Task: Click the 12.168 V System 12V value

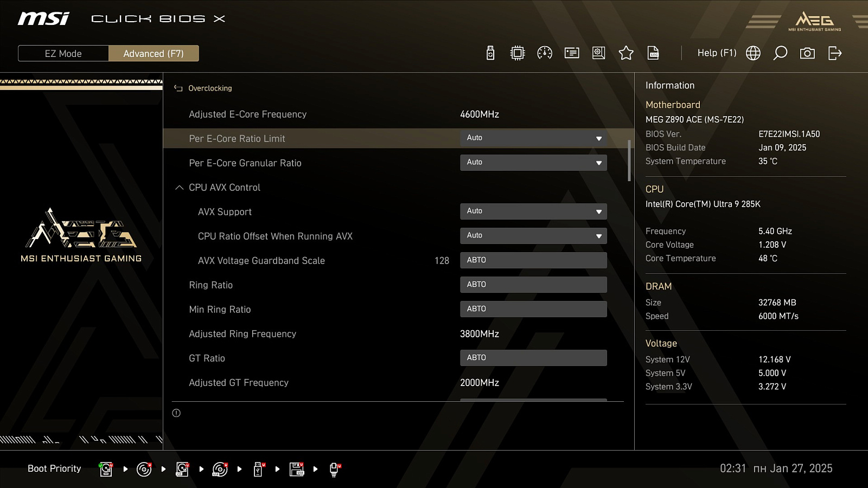Action: pyautogui.click(x=775, y=359)
